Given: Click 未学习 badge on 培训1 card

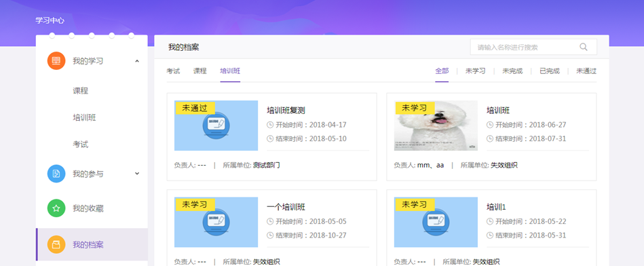Looking at the screenshot, I should tap(415, 204).
